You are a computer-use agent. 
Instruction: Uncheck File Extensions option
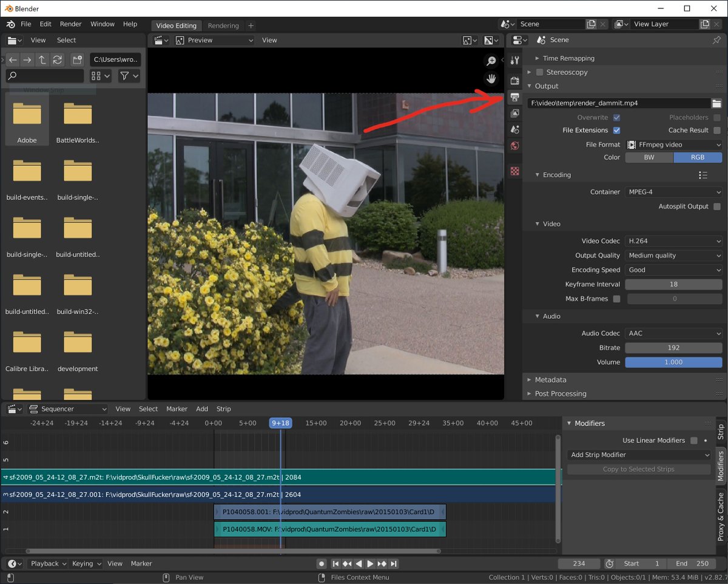tap(617, 131)
